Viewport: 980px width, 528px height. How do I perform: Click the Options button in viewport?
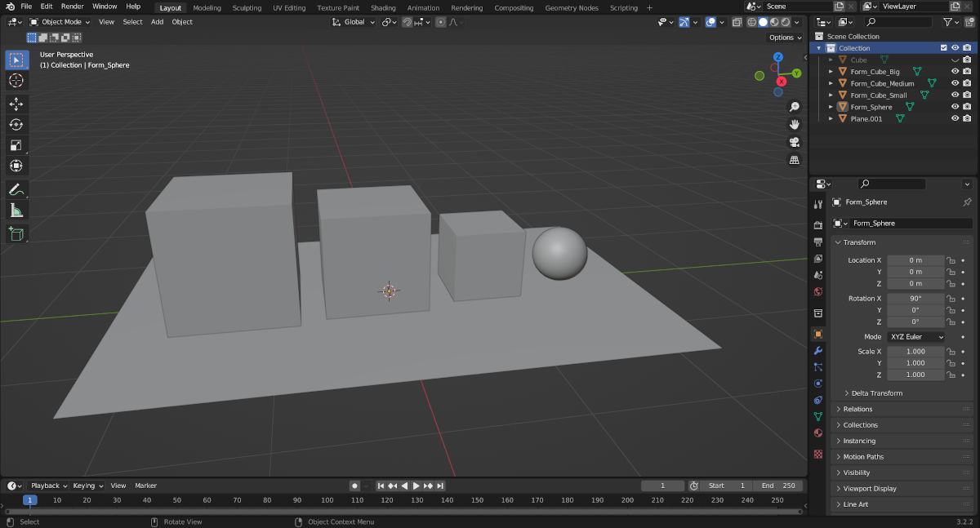click(785, 38)
